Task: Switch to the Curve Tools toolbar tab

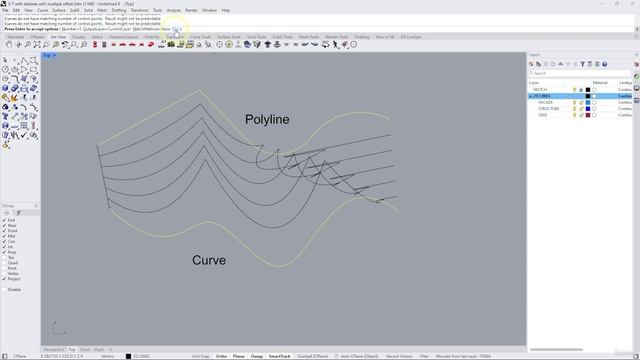Action: (x=200, y=37)
